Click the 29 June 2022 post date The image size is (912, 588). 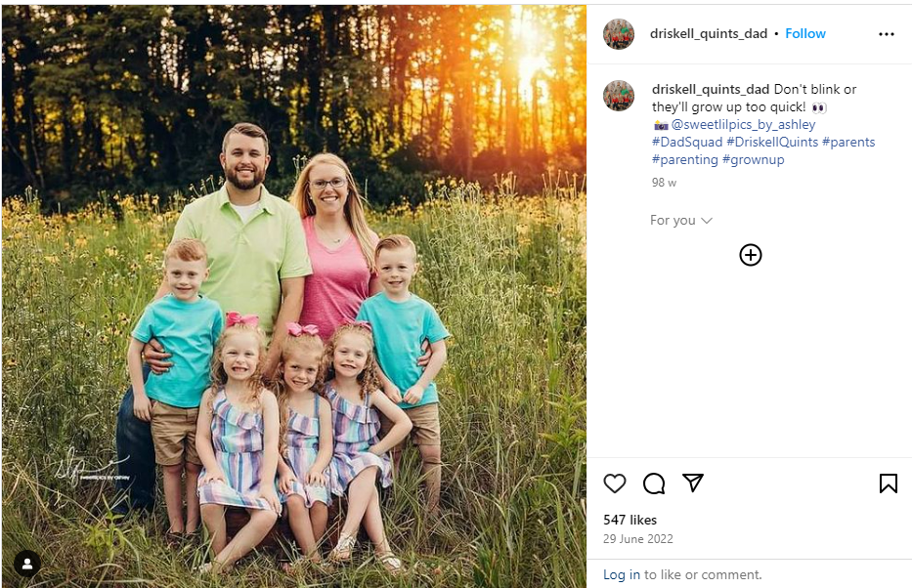pyautogui.click(x=637, y=539)
